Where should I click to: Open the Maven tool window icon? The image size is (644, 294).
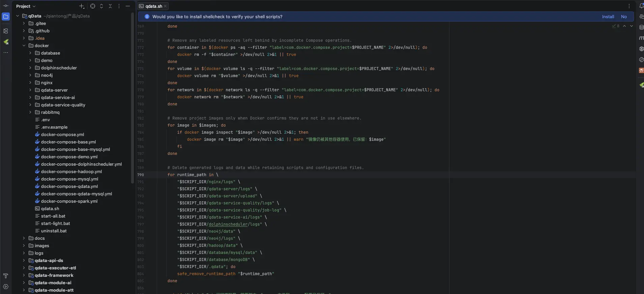pos(641,38)
